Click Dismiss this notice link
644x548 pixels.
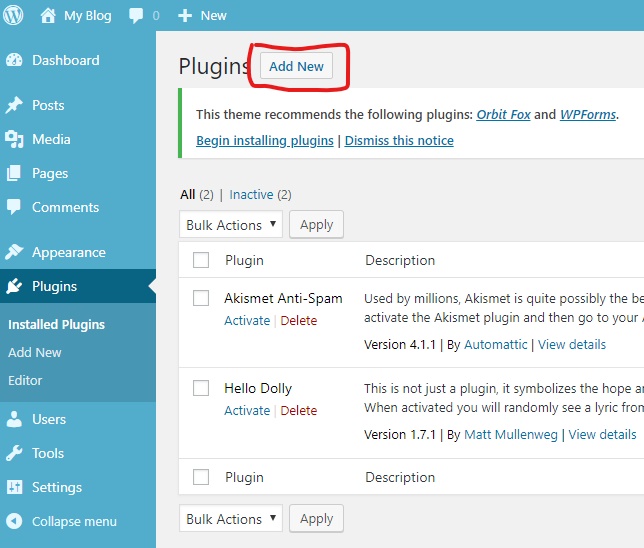click(399, 140)
